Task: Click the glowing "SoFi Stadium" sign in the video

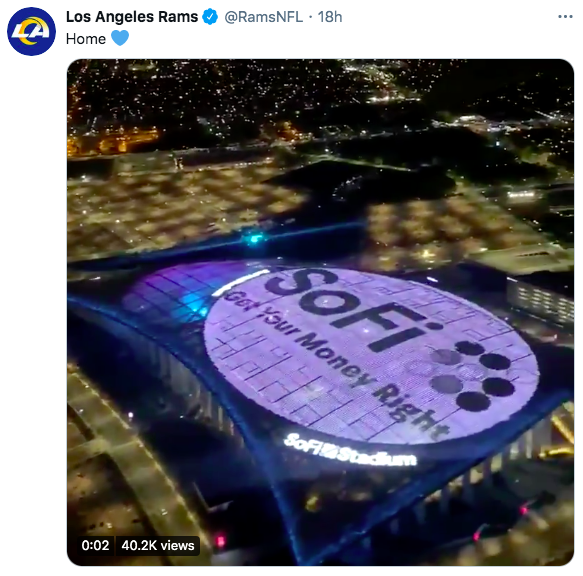Action: pyautogui.click(x=350, y=451)
